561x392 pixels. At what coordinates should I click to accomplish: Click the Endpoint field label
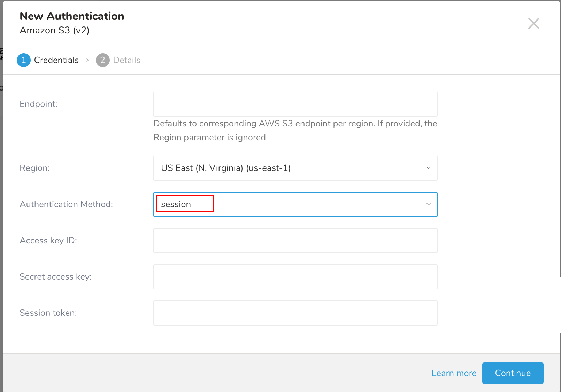tap(38, 104)
